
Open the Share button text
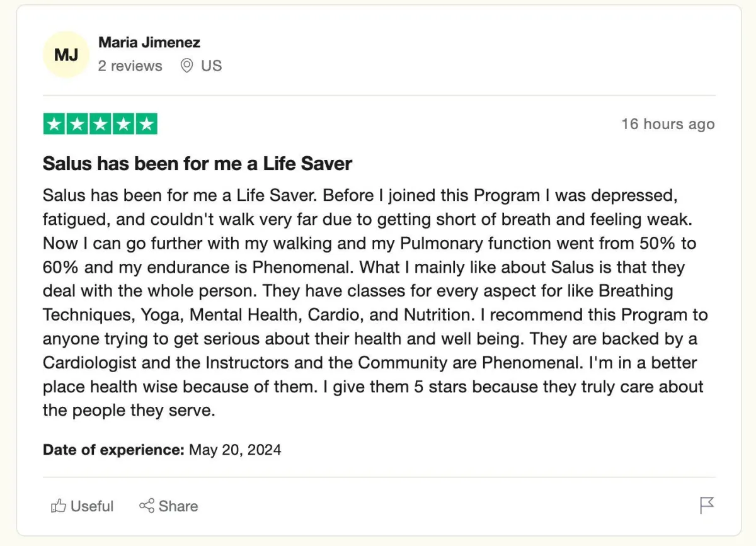click(178, 506)
